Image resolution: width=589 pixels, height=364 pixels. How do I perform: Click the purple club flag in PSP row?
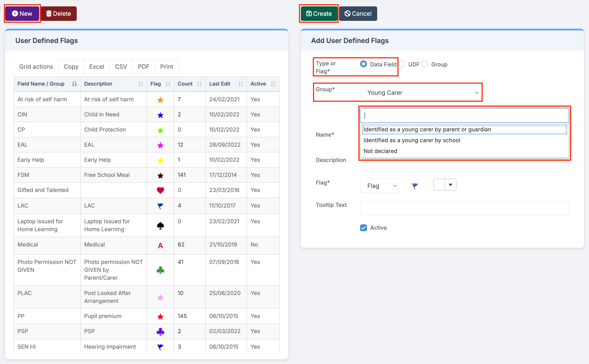tap(160, 331)
